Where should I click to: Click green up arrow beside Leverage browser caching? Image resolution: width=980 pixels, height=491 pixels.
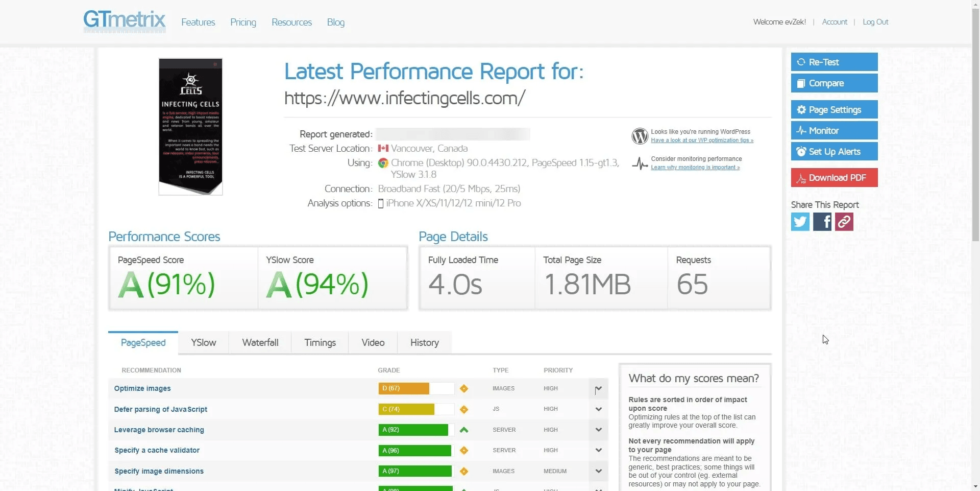click(x=463, y=430)
